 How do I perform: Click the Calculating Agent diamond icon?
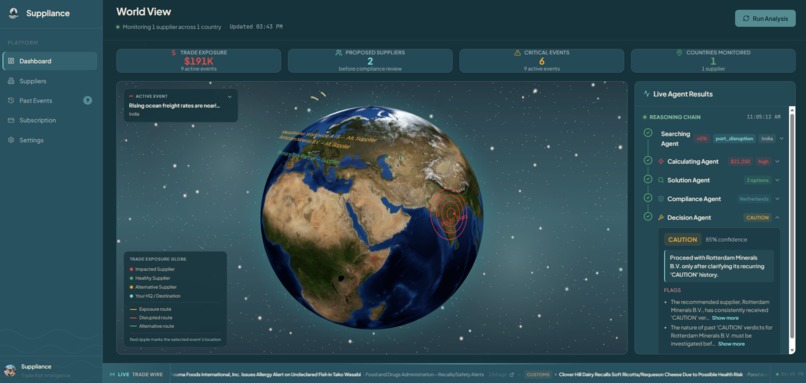pos(661,161)
